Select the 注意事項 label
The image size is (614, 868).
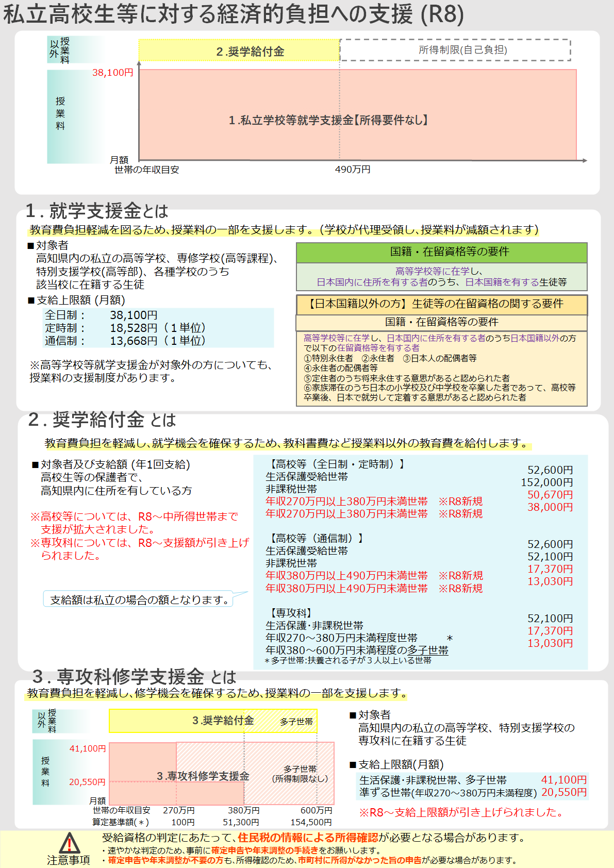(69, 860)
